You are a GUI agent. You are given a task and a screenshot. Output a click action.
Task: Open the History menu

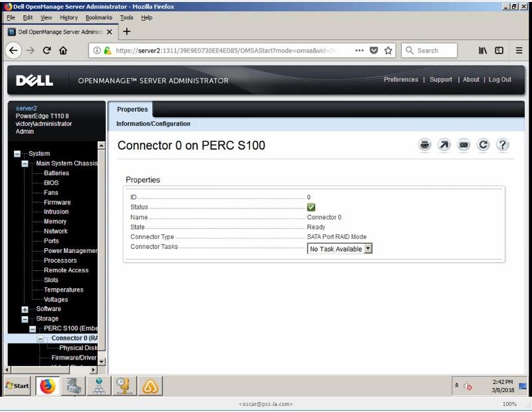tap(68, 18)
